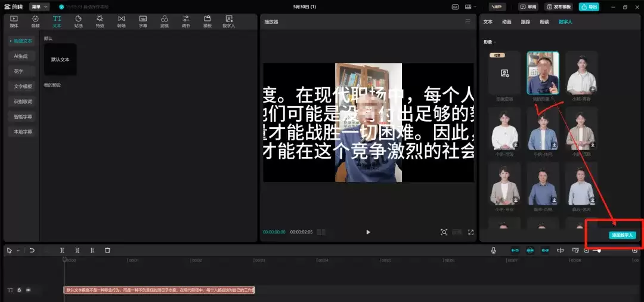The image size is (644, 302).
Task: Open 文字模板 in text sidebar
Action: coord(21,87)
